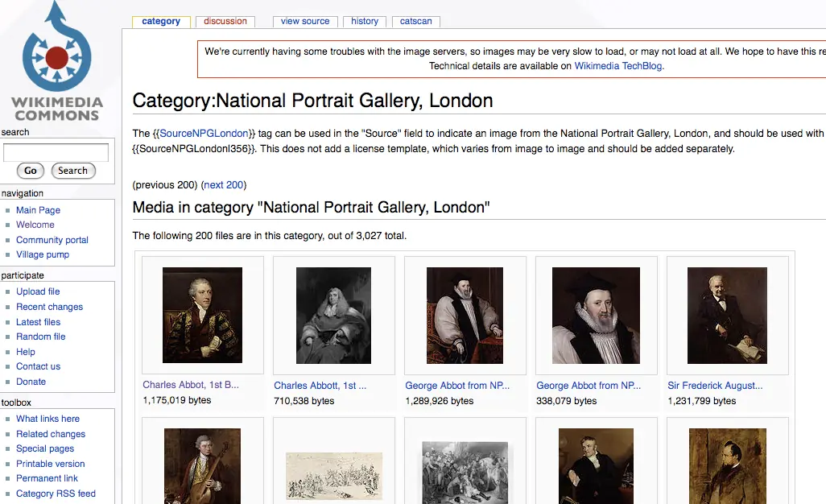826x504 pixels.
Task: Click the Wikimedia Commons logo
Action: tap(57, 62)
